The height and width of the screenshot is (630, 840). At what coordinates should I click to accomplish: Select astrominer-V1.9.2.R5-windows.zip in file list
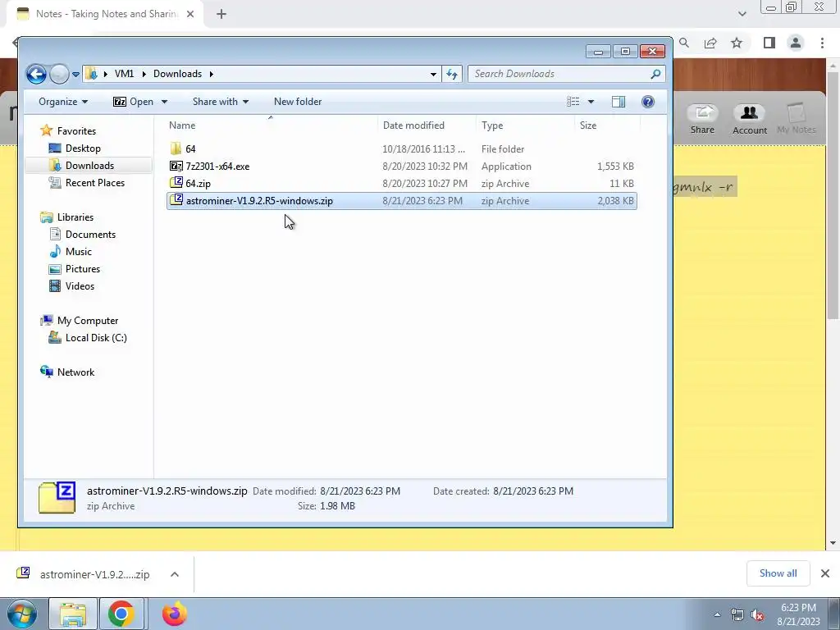(x=402, y=201)
